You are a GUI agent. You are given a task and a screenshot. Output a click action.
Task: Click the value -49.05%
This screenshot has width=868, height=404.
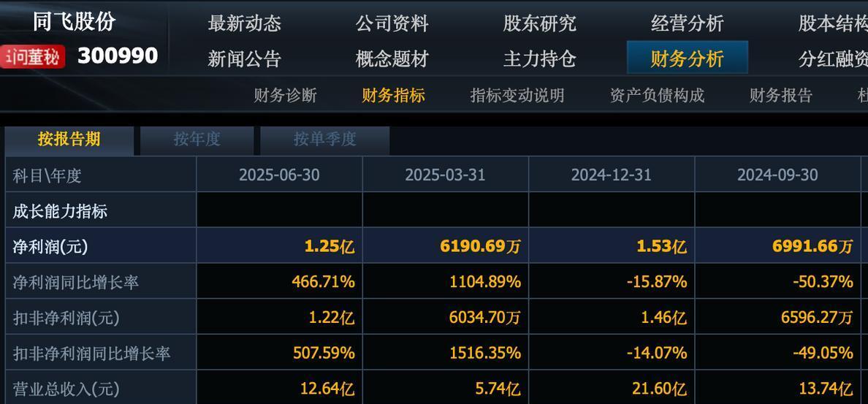(823, 353)
